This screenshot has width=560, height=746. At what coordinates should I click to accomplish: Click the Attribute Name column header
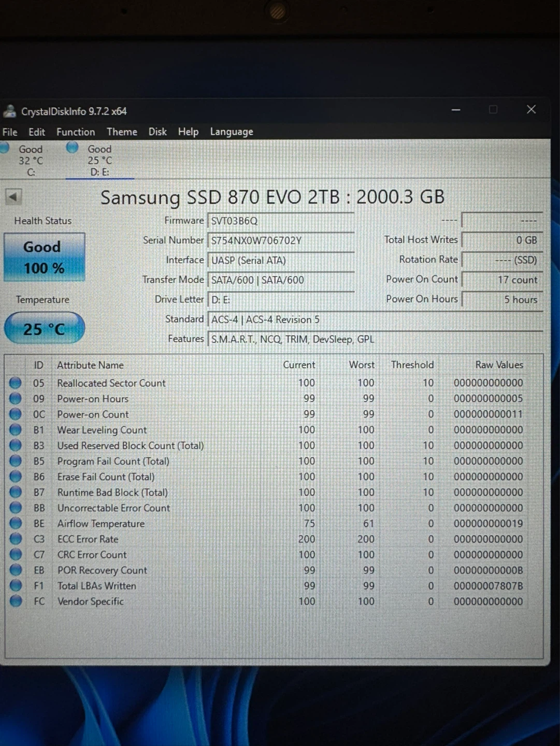pos(90,365)
